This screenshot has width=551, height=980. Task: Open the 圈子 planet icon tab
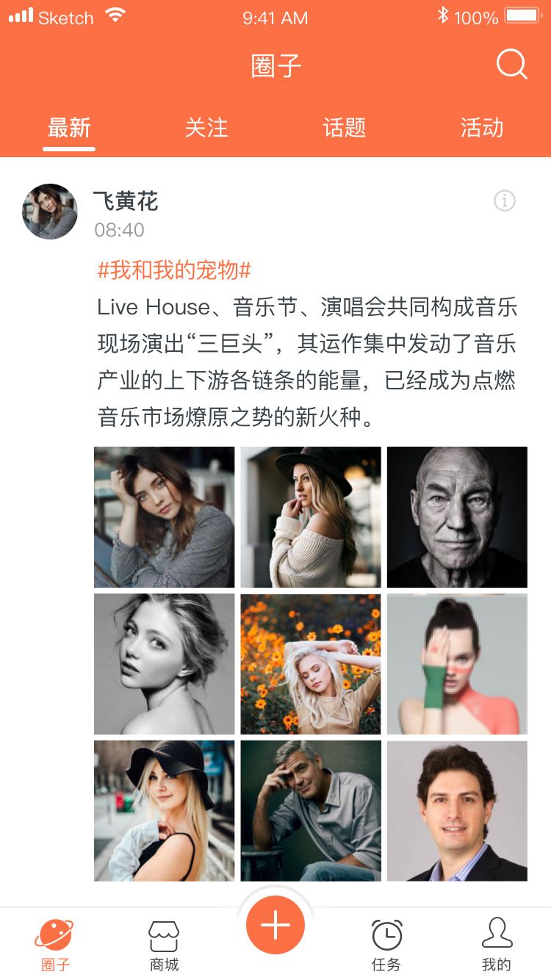click(x=54, y=934)
